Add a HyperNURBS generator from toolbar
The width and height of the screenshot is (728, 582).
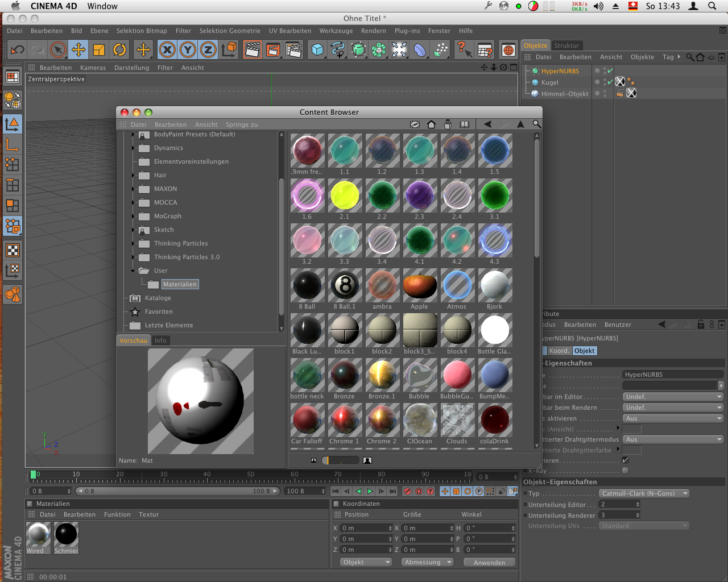point(358,50)
